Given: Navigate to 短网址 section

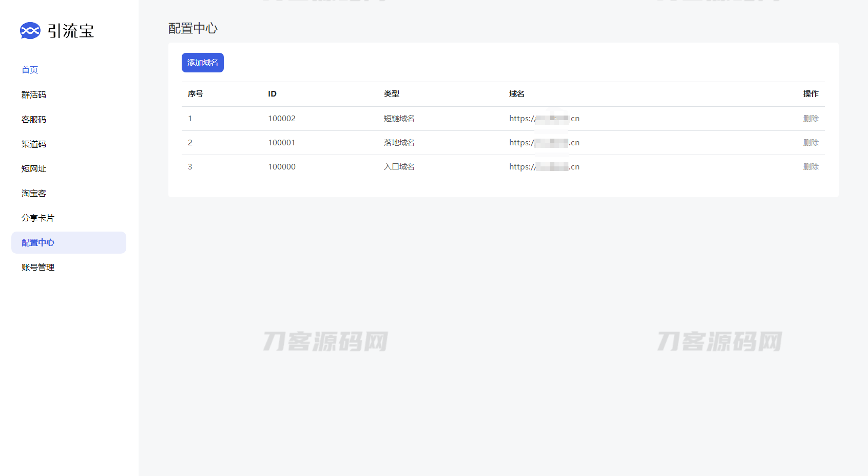Looking at the screenshot, I should pyautogui.click(x=34, y=169).
